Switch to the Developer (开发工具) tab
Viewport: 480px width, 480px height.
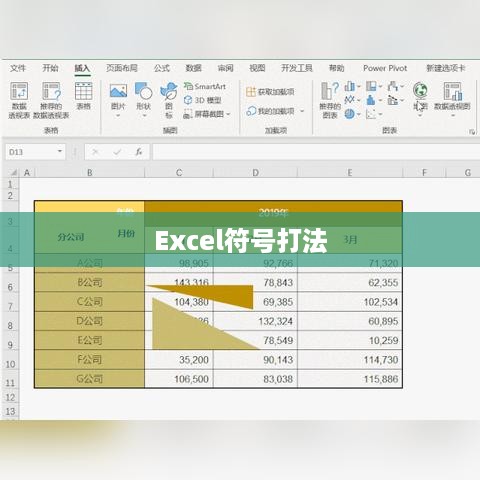[297, 68]
